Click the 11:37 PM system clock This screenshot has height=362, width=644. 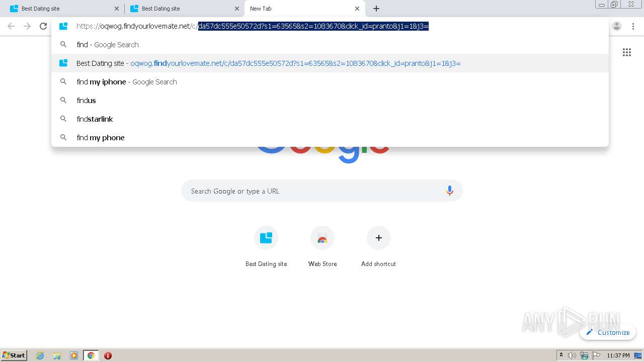pyautogui.click(x=618, y=355)
